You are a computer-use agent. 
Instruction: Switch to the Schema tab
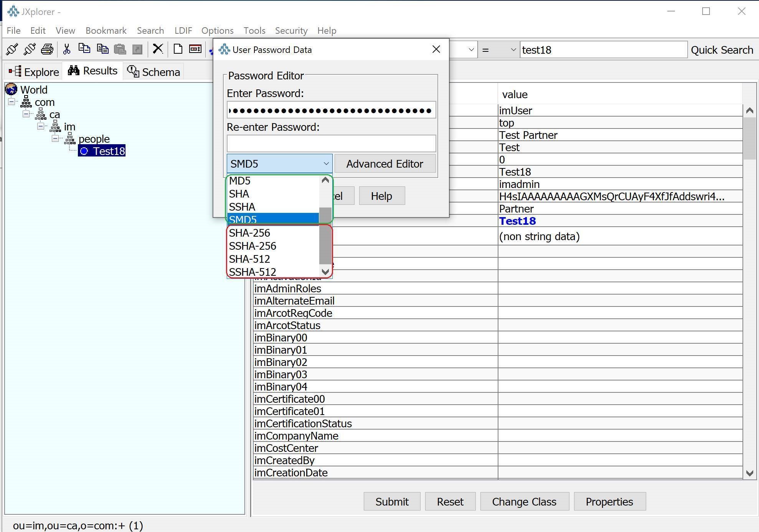pos(154,72)
